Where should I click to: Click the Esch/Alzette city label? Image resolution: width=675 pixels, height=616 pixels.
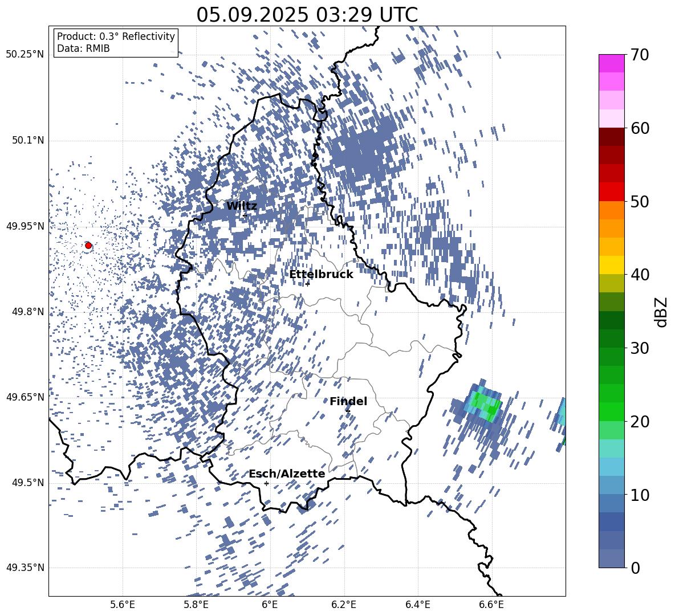[x=287, y=474]
